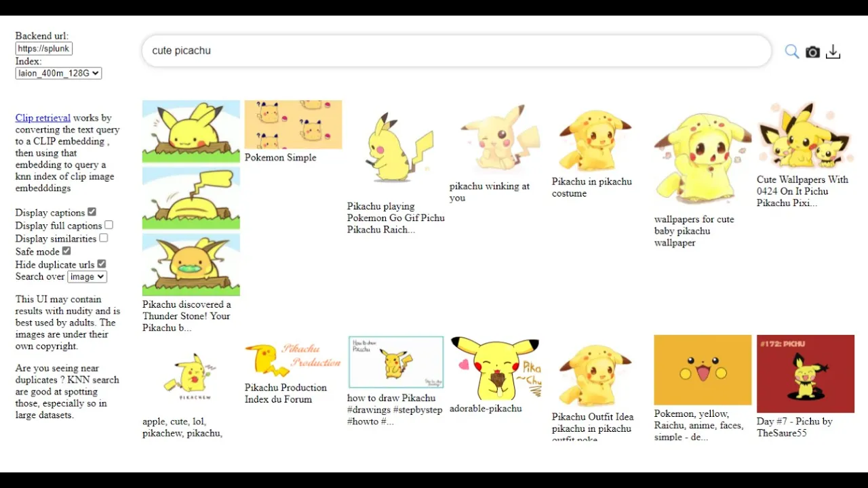Focus the cute picachu search box
868x488 pixels.
coord(456,51)
